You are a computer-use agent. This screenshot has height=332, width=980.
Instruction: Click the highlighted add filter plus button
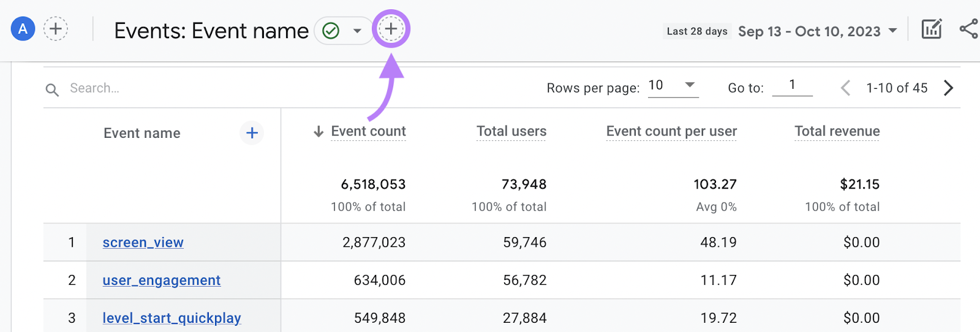391,29
